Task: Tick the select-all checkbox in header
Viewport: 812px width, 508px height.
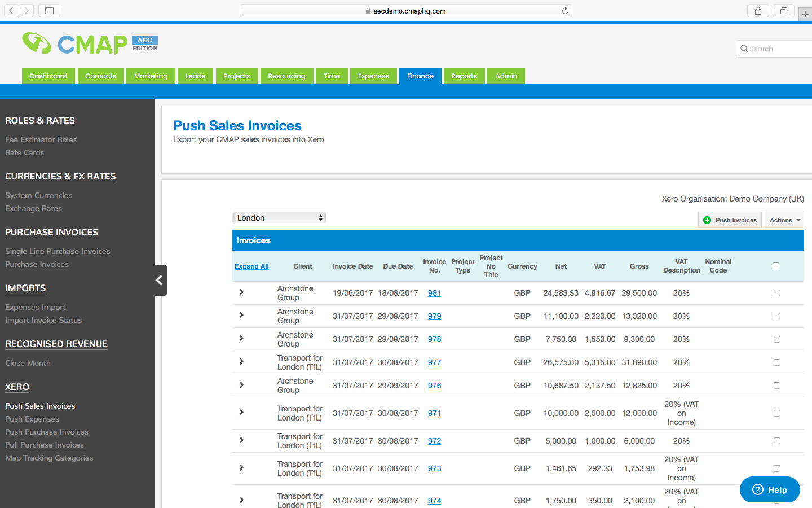Action: (776, 266)
